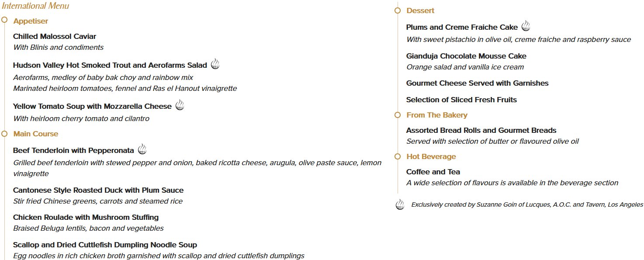Click the chef icon in the Suzanne Goin legend

point(399,205)
